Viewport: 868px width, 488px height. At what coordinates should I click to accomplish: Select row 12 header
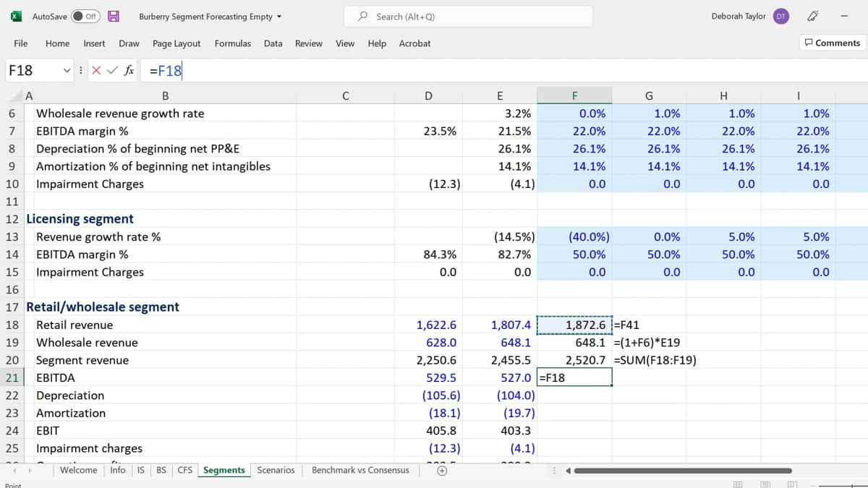click(x=12, y=219)
